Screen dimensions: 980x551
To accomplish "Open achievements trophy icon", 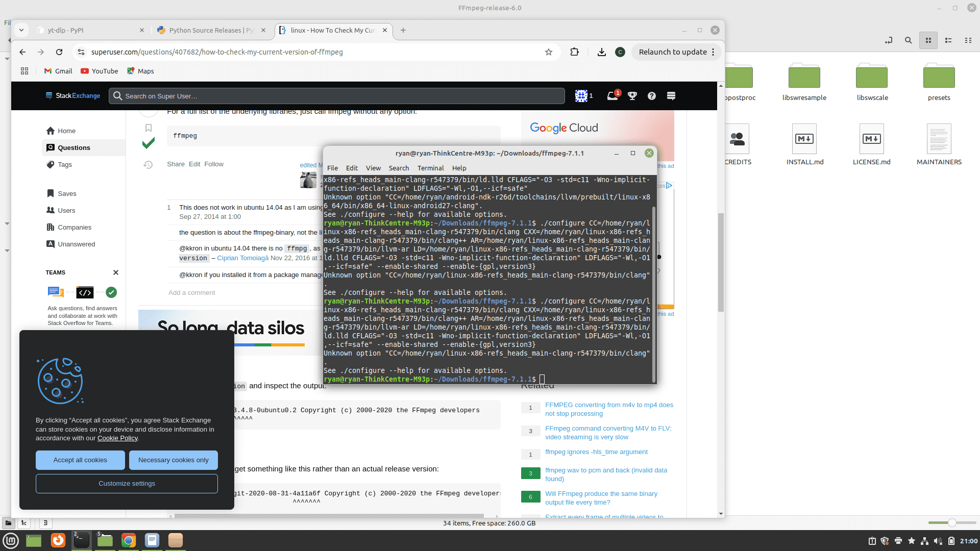I will (x=632, y=96).
